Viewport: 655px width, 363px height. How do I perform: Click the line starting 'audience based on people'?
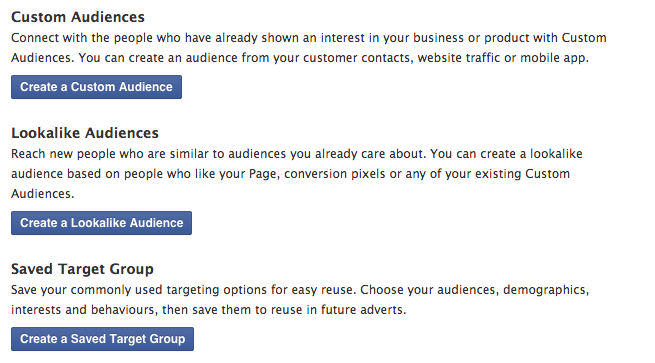290,174
